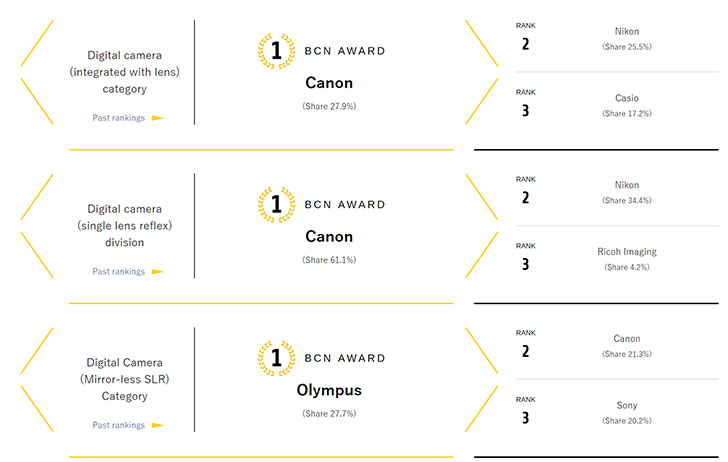Select Olympus winner with Share 27.7%
Screen dimensions: 728x462
point(329,390)
